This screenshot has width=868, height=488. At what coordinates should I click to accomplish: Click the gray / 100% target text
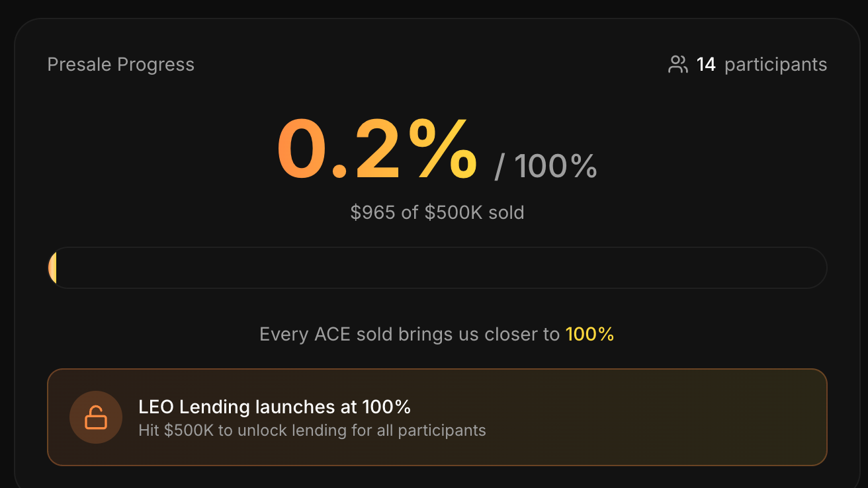[546, 166]
